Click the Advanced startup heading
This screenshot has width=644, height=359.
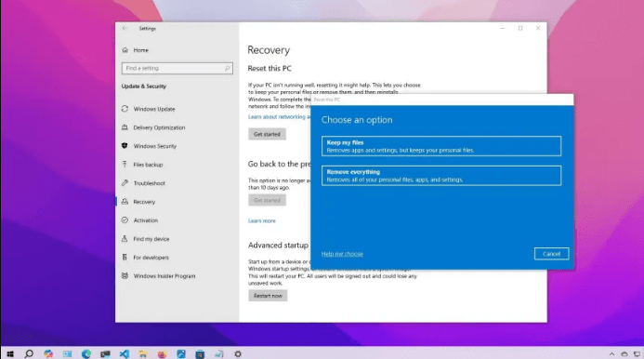point(278,246)
